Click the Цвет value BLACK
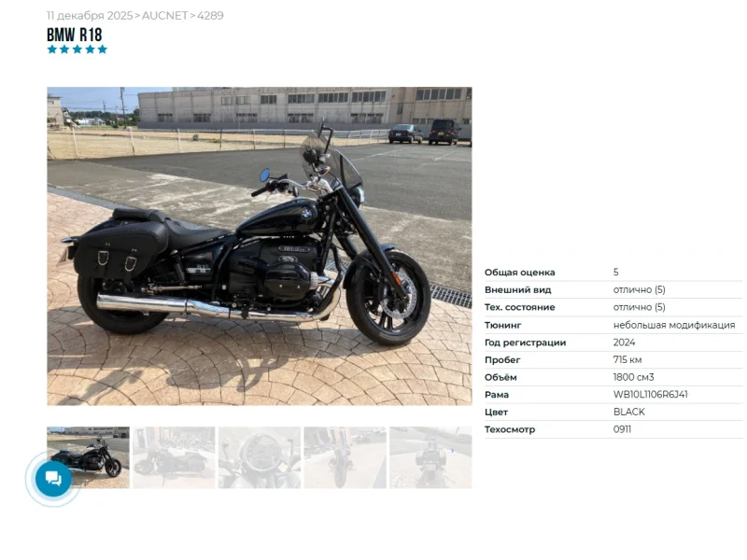The height and width of the screenshot is (560, 747). tap(628, 412)
